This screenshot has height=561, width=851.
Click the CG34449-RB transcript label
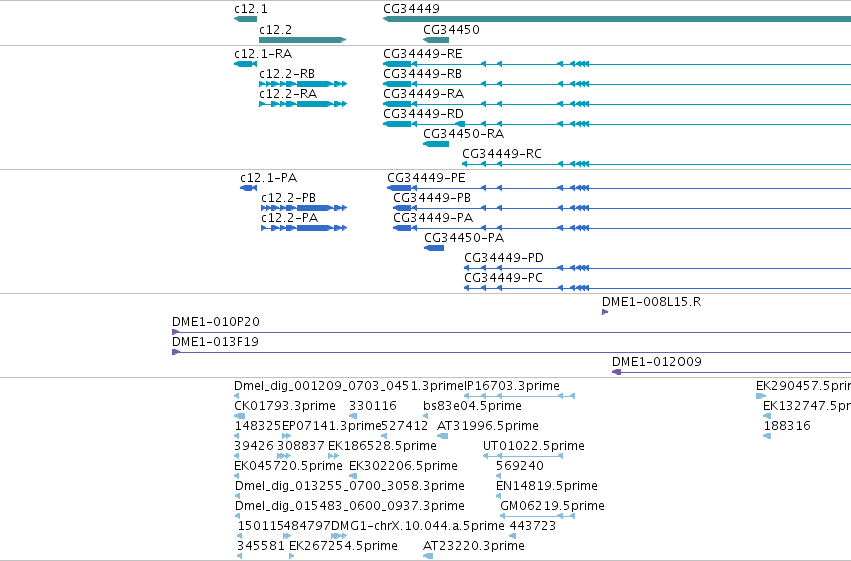pos(423,74)
